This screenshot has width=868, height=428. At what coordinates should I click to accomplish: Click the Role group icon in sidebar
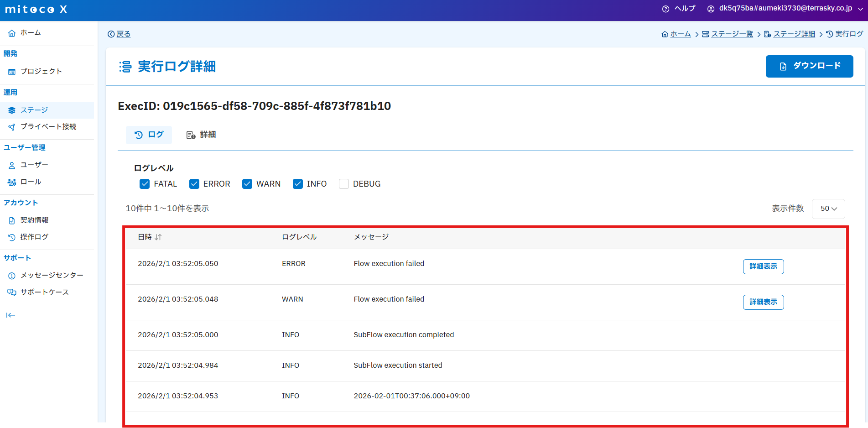pos(12,182)
